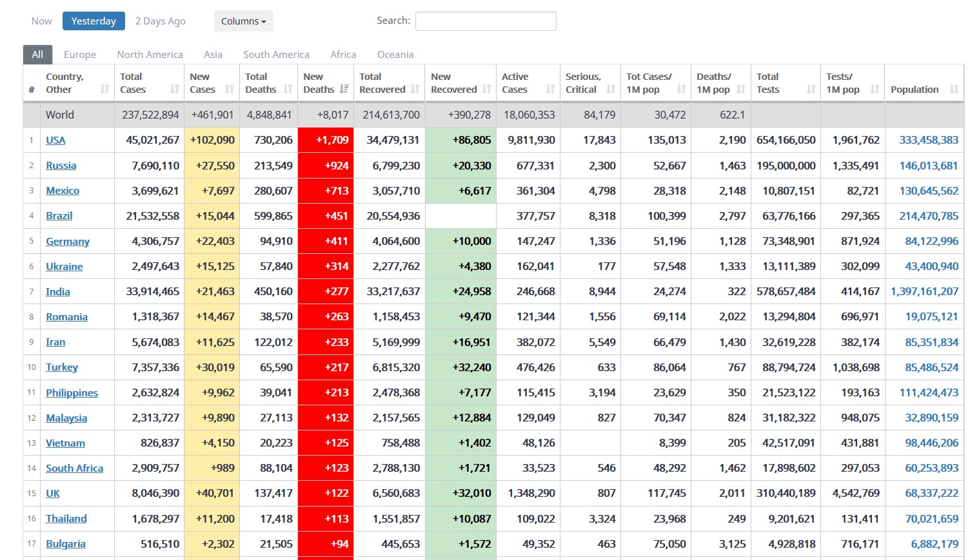
Task: Switch to the Europe tab
Action: pyautogui.click(x=80, y=55)
